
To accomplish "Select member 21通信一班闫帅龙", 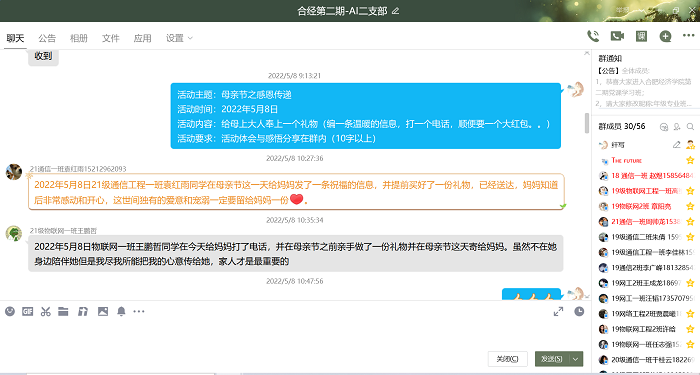I will point(646,221).
